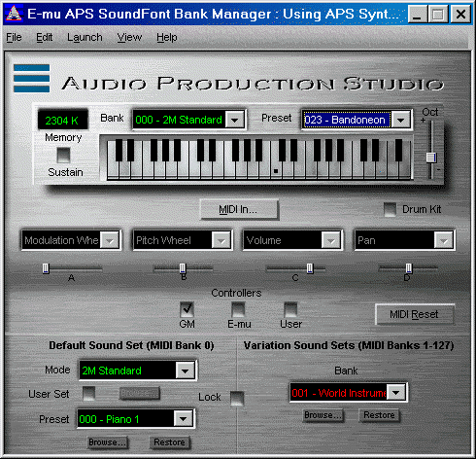Viewport: 476px width, 459px height.
Task: Click Restore under Variation Sound Sets bank
Action: (x=379, y=415)
